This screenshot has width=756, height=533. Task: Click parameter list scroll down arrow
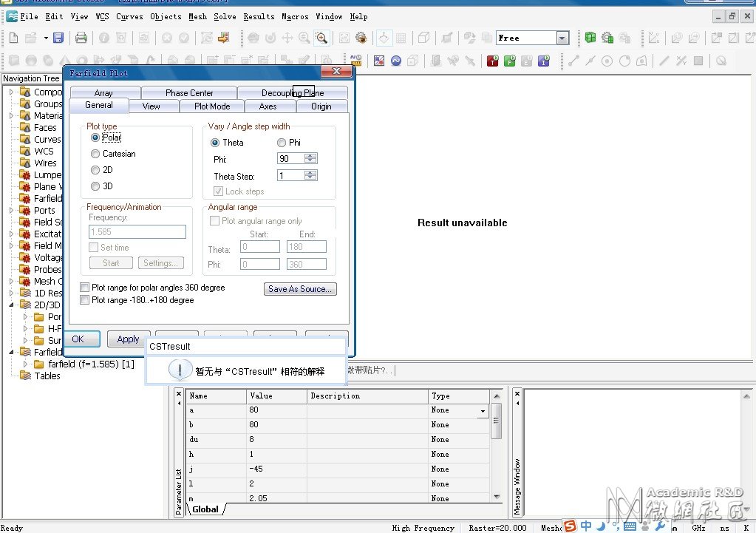click(x=497, y=496)
